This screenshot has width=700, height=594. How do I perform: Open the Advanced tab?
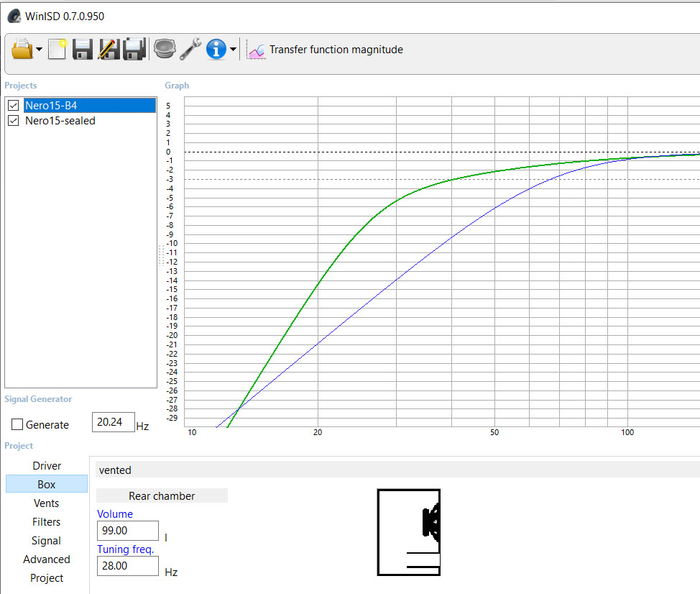tap(47, 559)
